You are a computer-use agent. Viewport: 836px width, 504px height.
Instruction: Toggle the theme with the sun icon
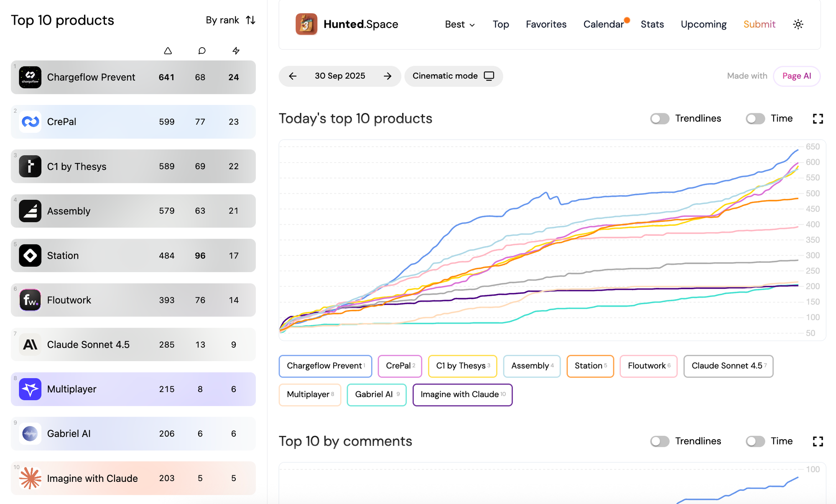798,24
